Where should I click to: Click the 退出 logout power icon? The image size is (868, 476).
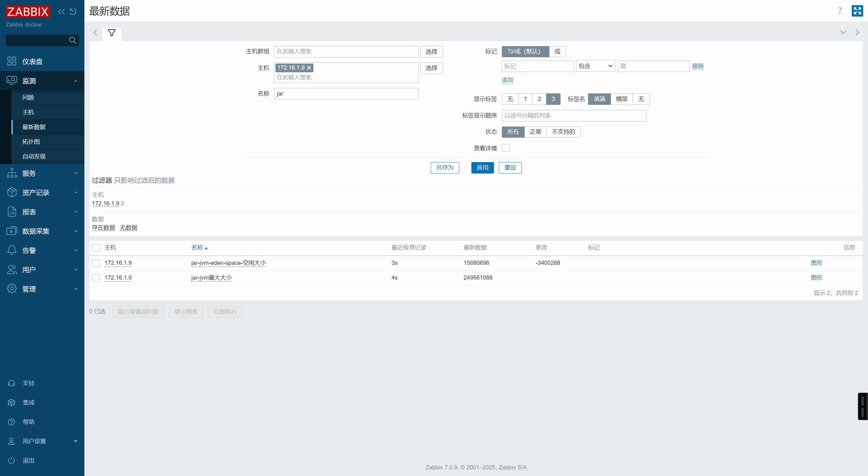tap(11, 461)
